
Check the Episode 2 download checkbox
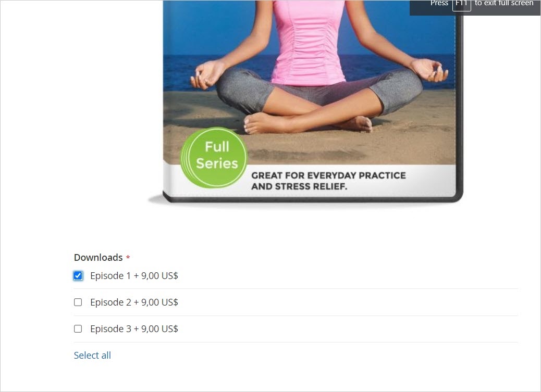[x=78, y=302]
